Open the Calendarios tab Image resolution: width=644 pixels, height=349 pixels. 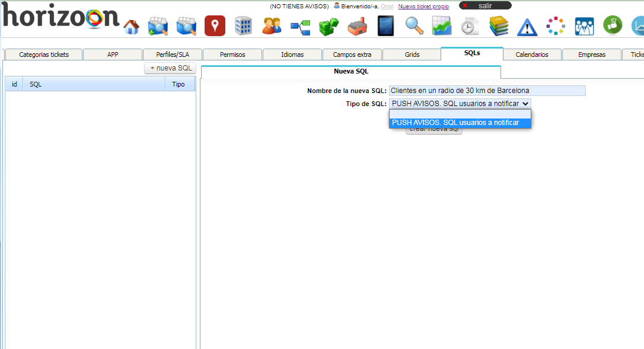pos(532,55)
